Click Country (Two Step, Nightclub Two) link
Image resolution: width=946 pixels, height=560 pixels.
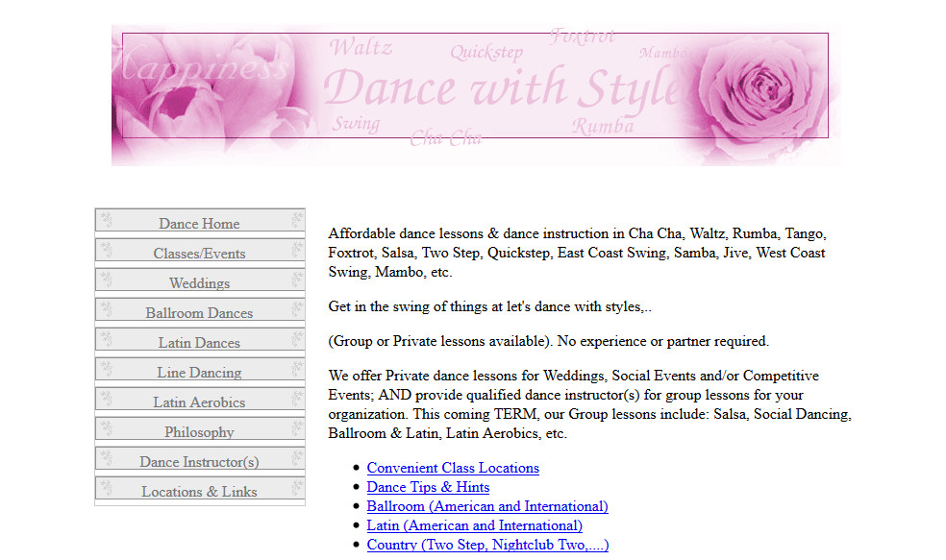pyautogui.click(x=487, y=544)
